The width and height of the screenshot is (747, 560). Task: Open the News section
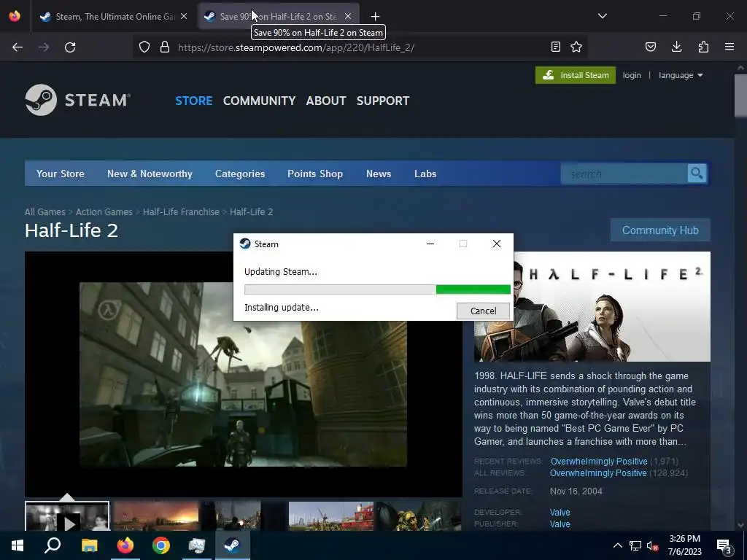click(379, 174)
